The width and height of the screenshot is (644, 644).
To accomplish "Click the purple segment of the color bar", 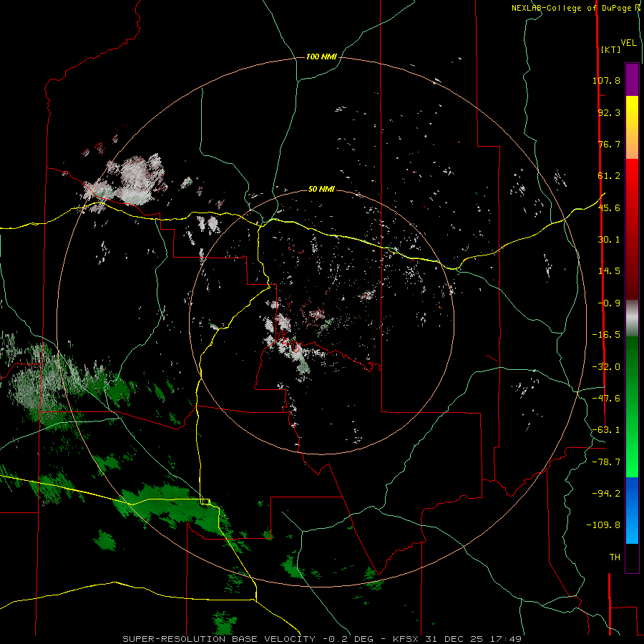I will tap(632, 80).
